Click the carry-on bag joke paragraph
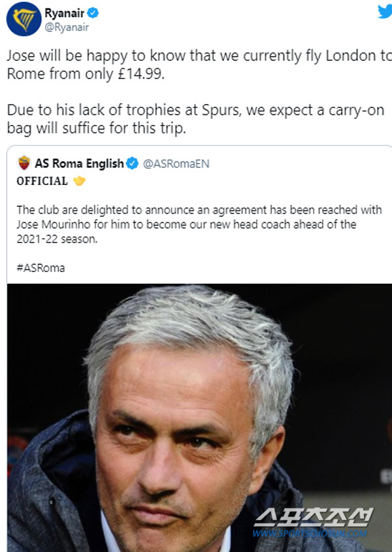The image size is (392, 552). click(x=195, y=119)
